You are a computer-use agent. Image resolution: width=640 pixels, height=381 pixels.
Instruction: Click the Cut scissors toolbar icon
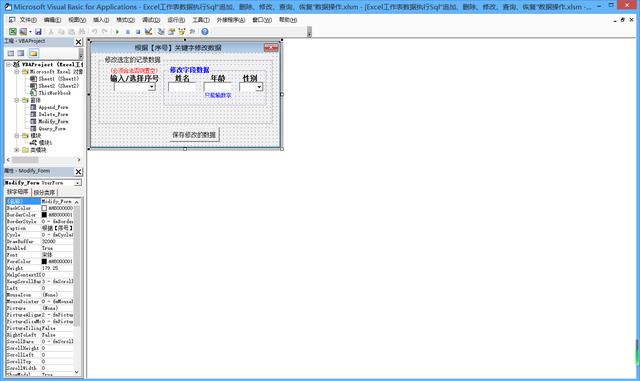pyautogui.click(x=51, y=31)
